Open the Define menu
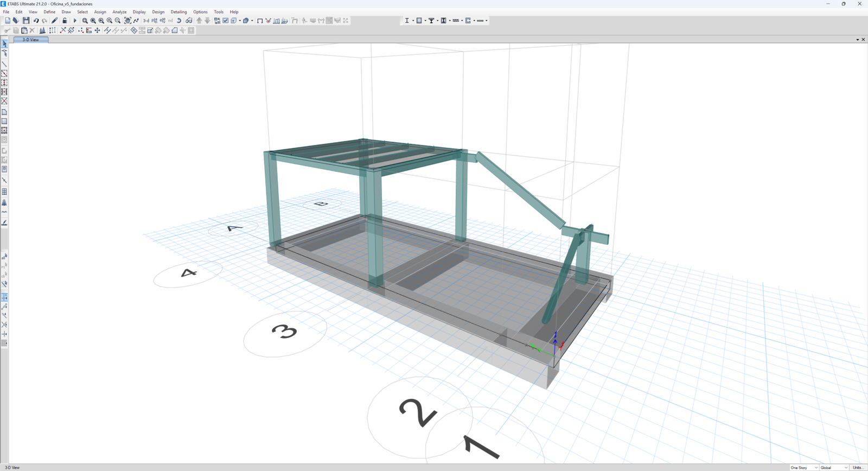This screenshot has height=471, width=868. coord(49,12)
